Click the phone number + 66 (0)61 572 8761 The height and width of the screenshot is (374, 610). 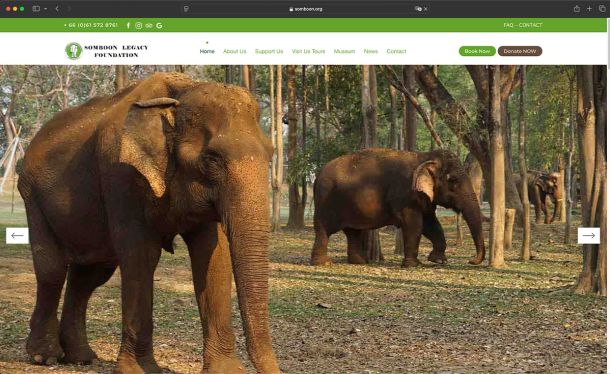tap(91, 25)
